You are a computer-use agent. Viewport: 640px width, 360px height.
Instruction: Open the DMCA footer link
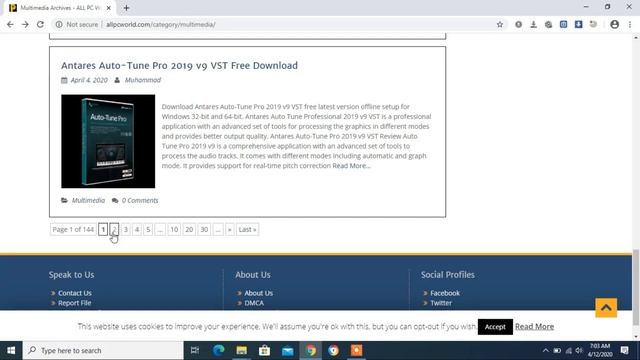254,303
